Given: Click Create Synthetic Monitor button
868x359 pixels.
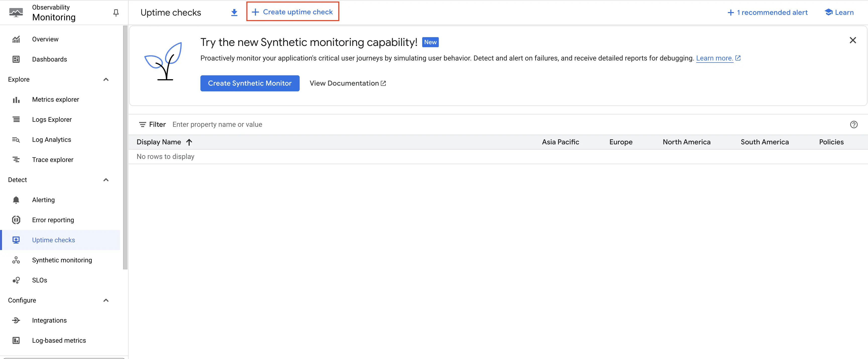Looking at the screenshot, I should click(250, 83).
